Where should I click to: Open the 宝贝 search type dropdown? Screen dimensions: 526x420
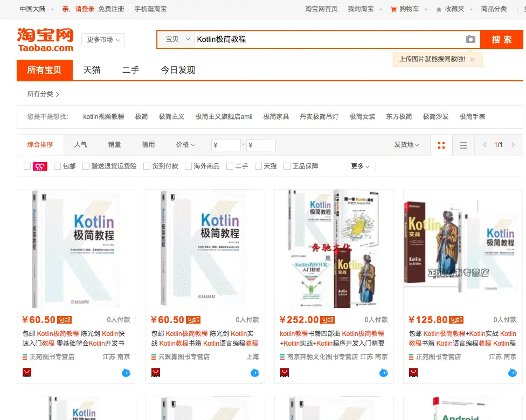[x=176, y=39]
